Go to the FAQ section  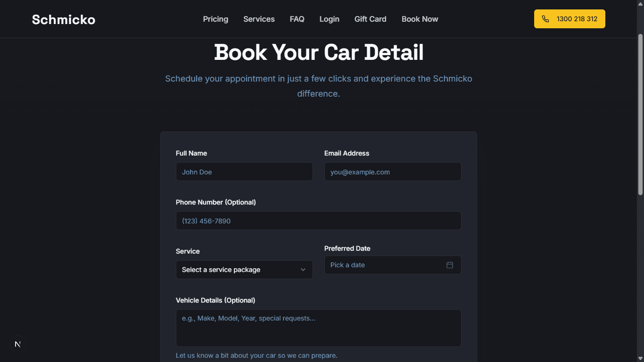(297, 19)
